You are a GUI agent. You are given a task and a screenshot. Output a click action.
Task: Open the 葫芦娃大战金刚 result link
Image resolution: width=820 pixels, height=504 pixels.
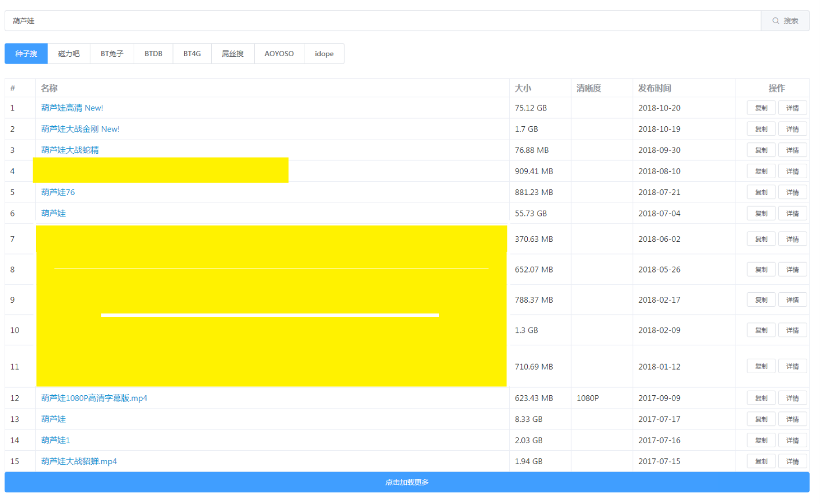coord(80,129)
